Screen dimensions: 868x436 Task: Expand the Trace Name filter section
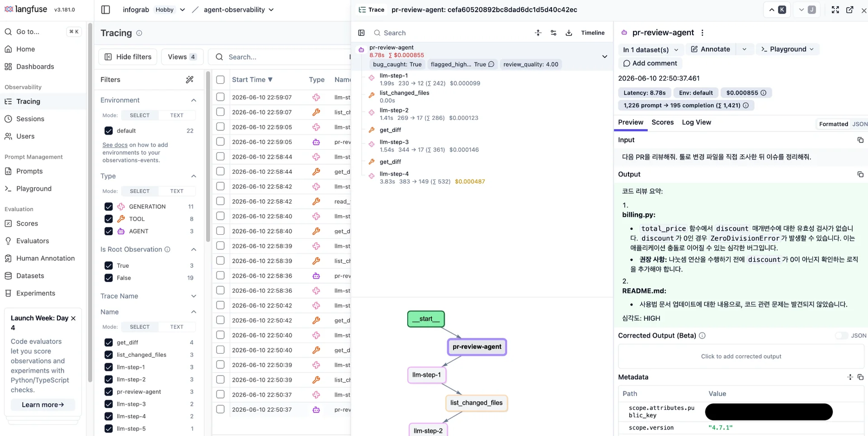[x=148, y=296]
